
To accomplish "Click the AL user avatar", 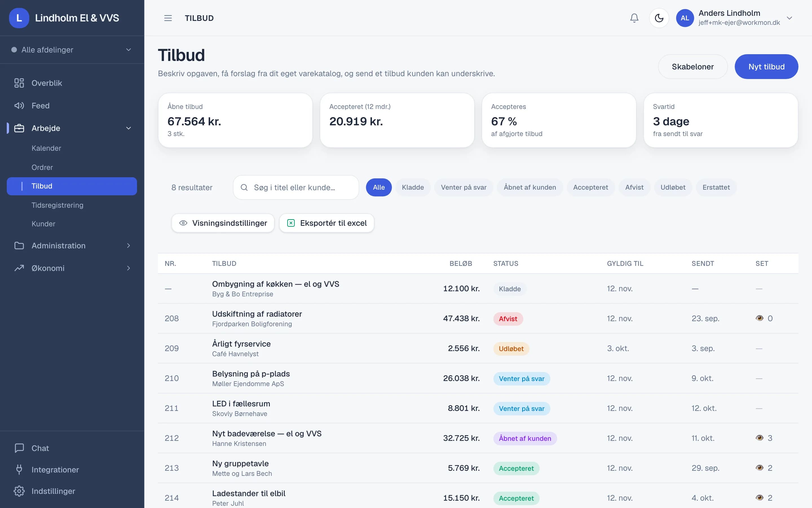I will click(x=685, y=18).
